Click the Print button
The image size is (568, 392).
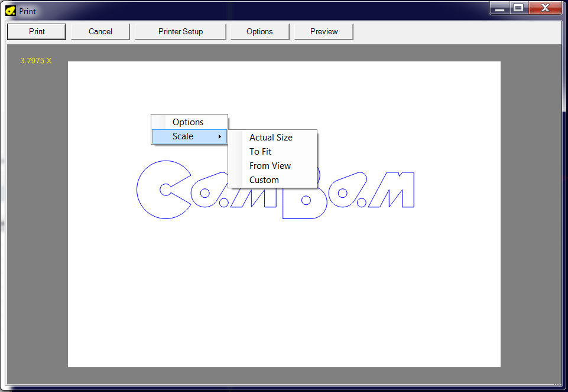(x=37, y=32)
